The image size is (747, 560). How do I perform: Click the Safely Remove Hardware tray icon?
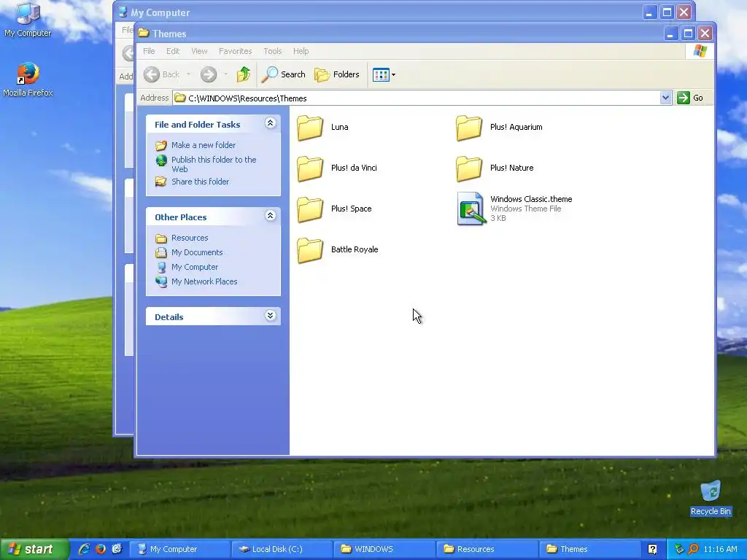click(679, 549)
